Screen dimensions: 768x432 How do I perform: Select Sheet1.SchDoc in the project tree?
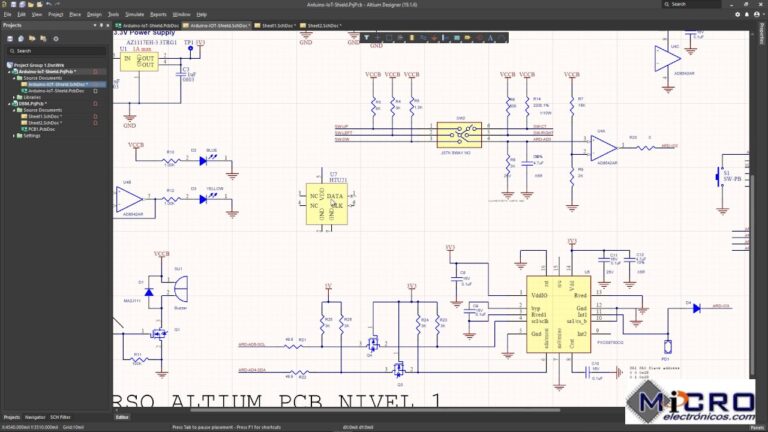[41, 117]
